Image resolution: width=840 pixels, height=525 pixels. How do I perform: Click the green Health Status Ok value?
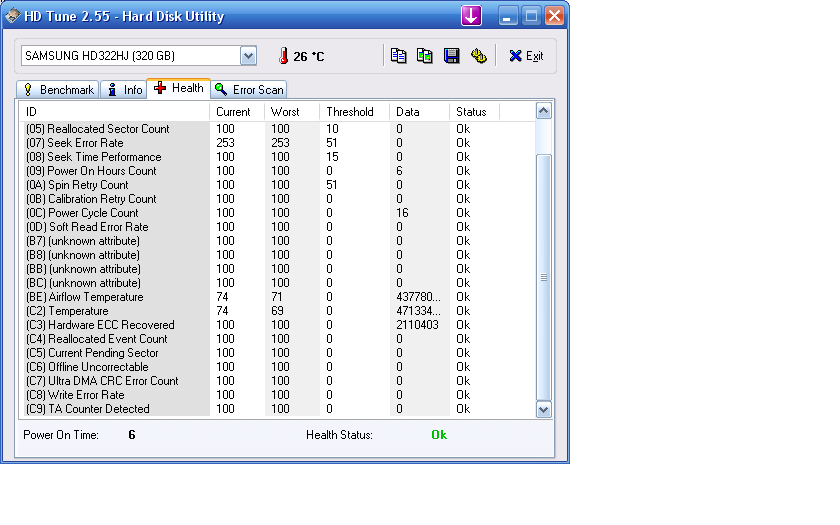pyautogui.click(x=439, y=435)
